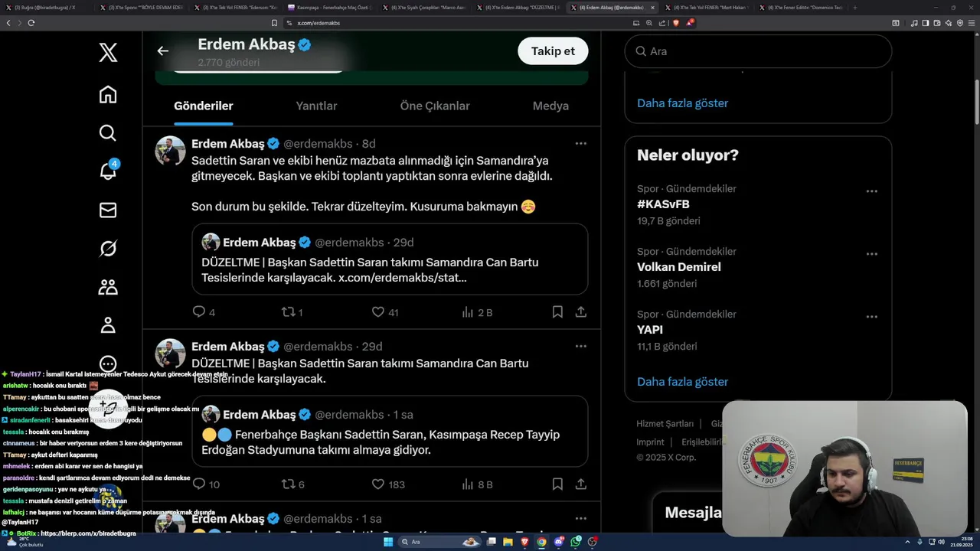Repost the post with 6 reposts
This screenshot has width=980, height=551.
pos(289,484)
